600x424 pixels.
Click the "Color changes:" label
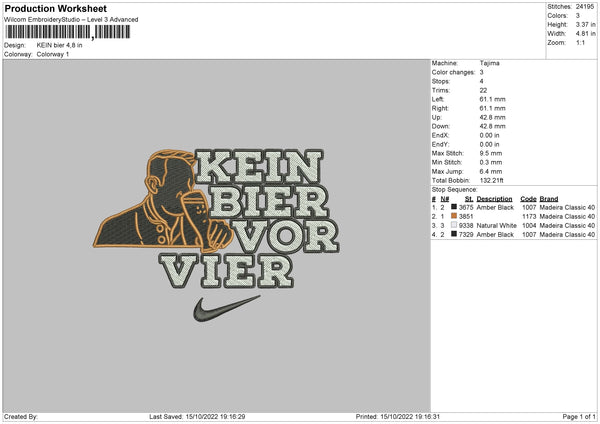tap(453, 72)
